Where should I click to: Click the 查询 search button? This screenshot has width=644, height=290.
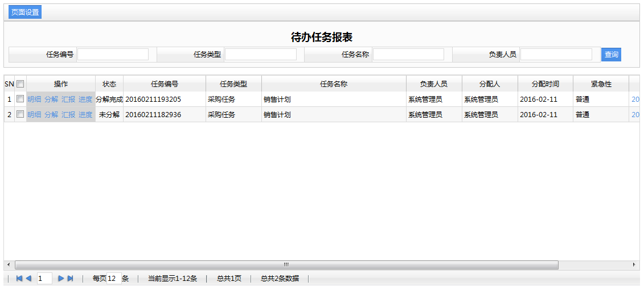point(611,55)
